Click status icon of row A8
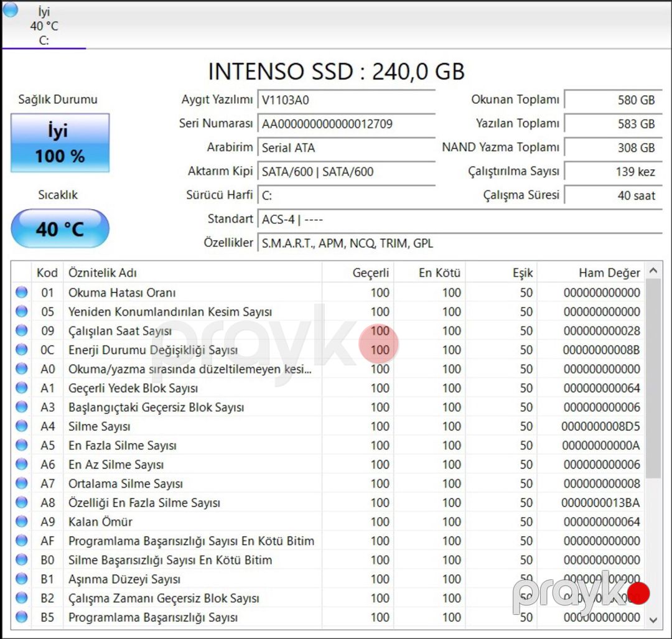 tap(21, 502)
